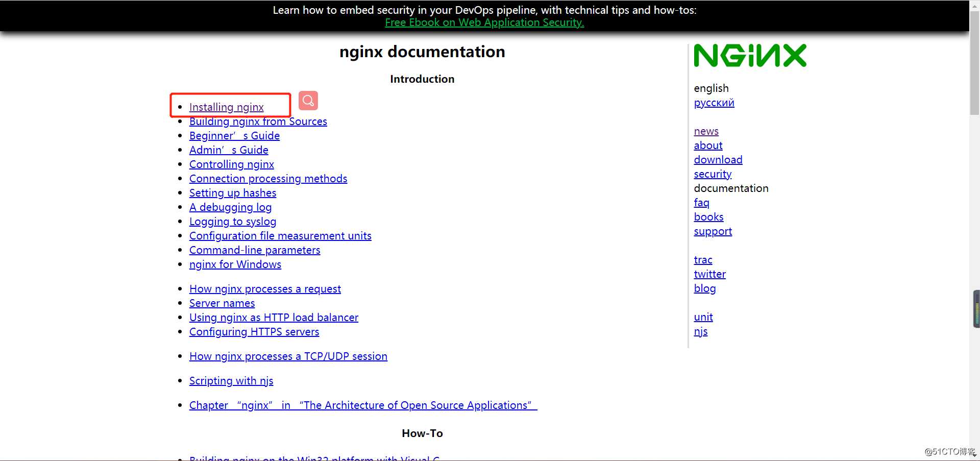Open the Server names link

pyautogui.click(x=222, y=303)
